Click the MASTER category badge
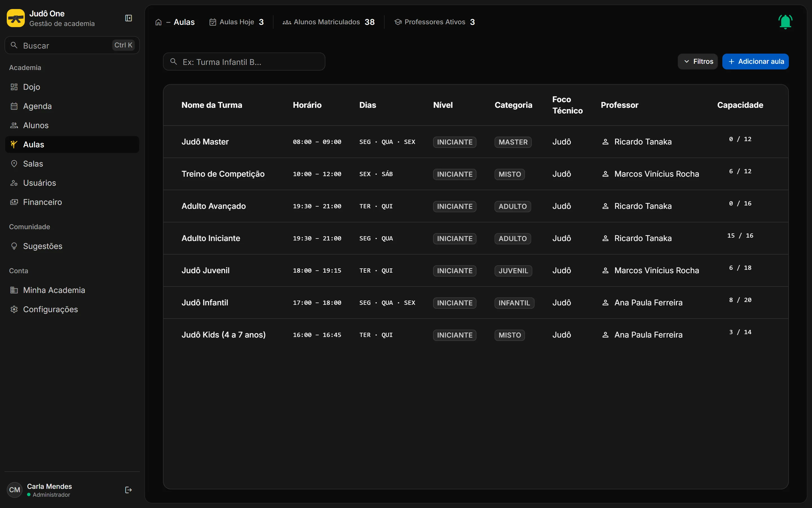This screenshot has width=812, height=508. [513, 142]
